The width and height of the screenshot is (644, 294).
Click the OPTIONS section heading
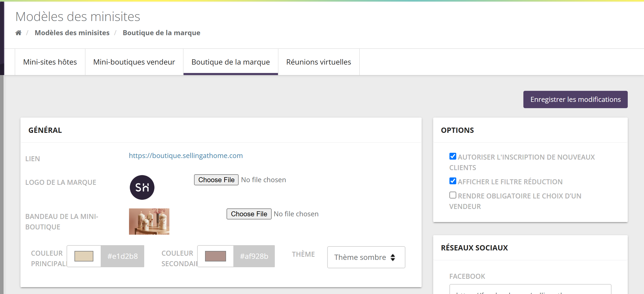[x=458, y=130]
